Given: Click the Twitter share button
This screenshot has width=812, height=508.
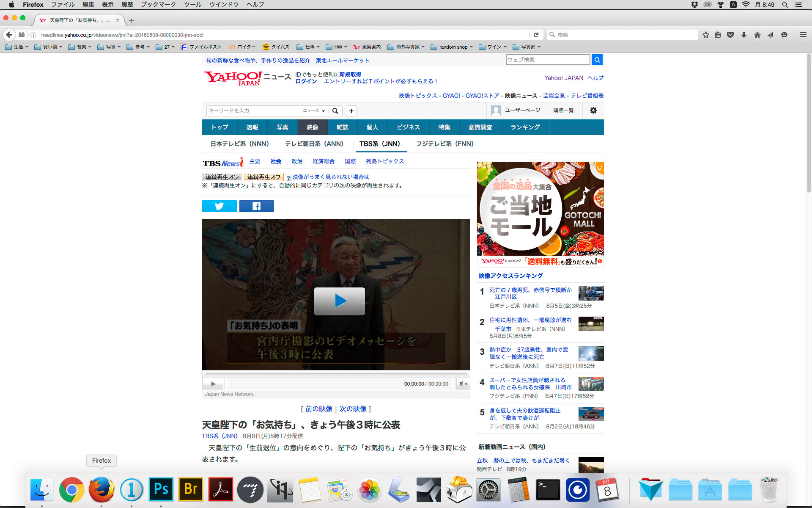Looking at the screenshot, I should 219,206.
